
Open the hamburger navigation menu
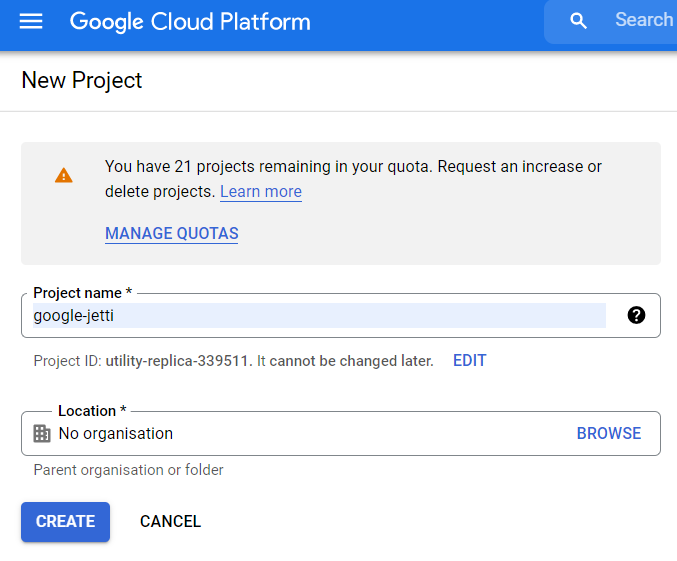point(31,21)
